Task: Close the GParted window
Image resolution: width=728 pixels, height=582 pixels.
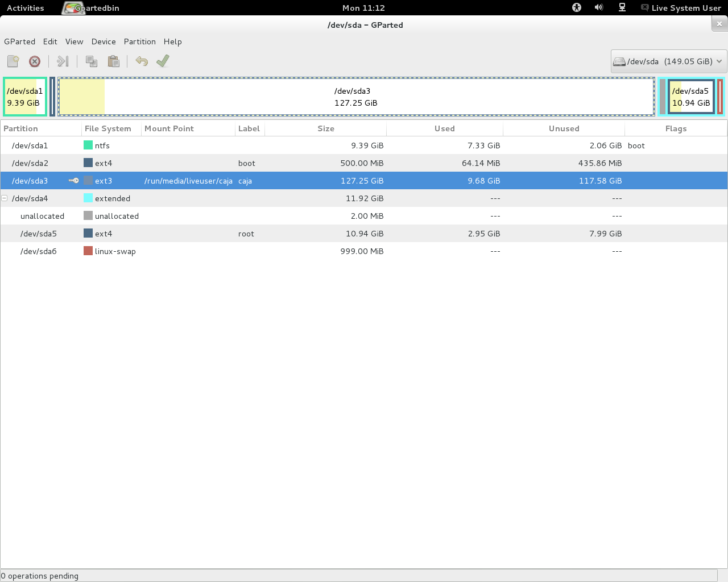Action: click(719, 24)
